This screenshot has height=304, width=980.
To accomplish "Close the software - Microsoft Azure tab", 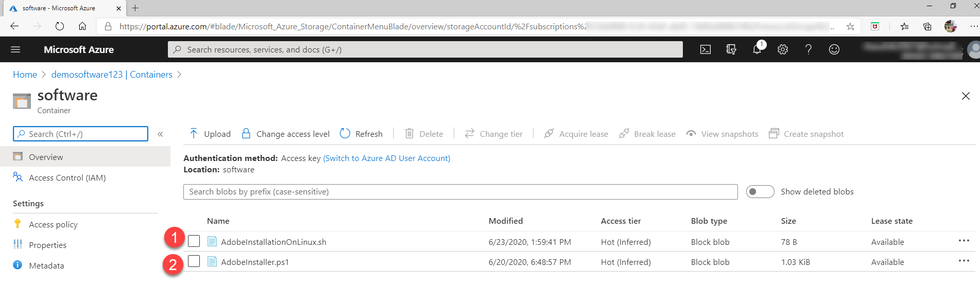I will 118,8.
